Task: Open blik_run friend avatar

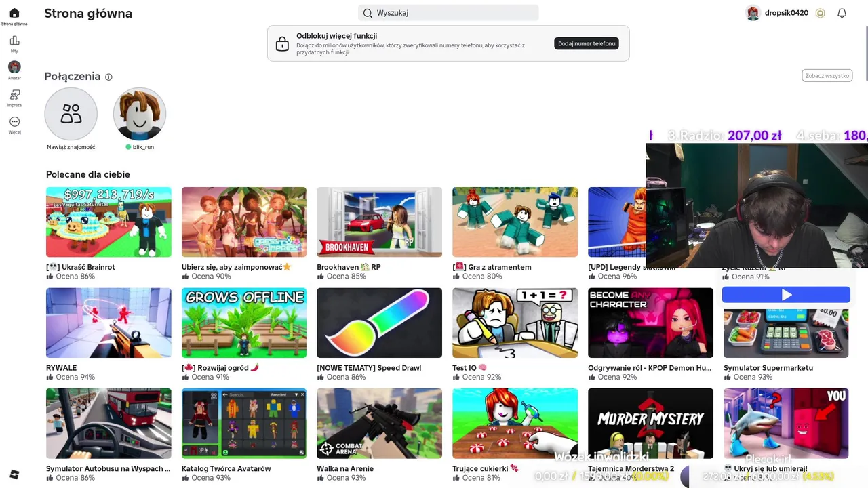Action: coord(140,114)
